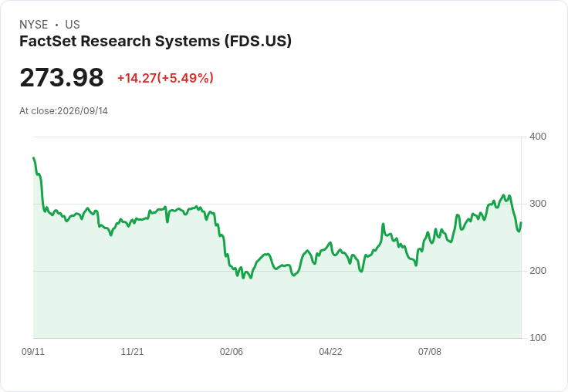
Task: Click the 11/21 x-axis date label
Action: [x=132, y=351]
